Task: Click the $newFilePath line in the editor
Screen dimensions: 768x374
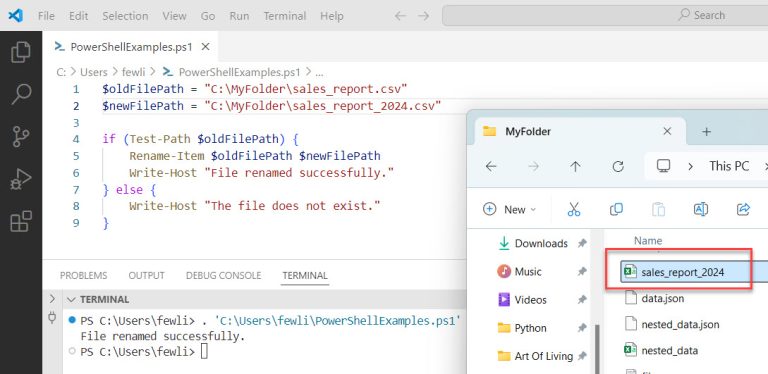Action: point(272,106)
